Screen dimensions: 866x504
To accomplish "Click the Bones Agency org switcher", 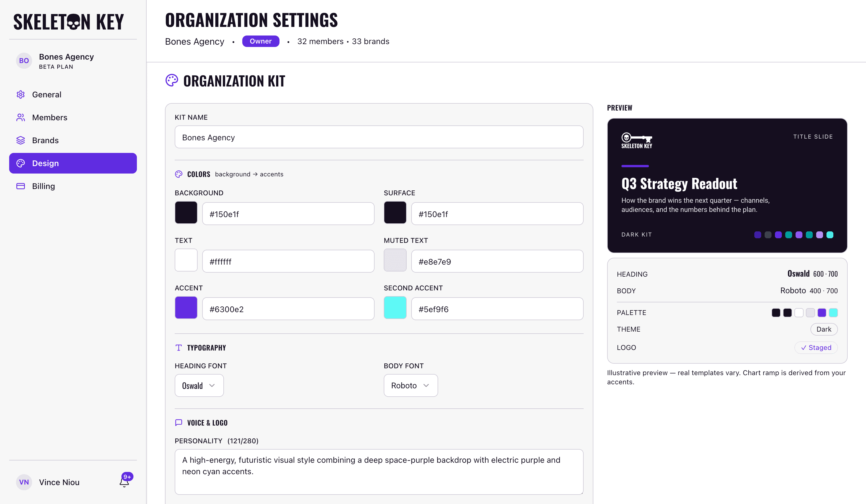I will click(x=73, y=61).
